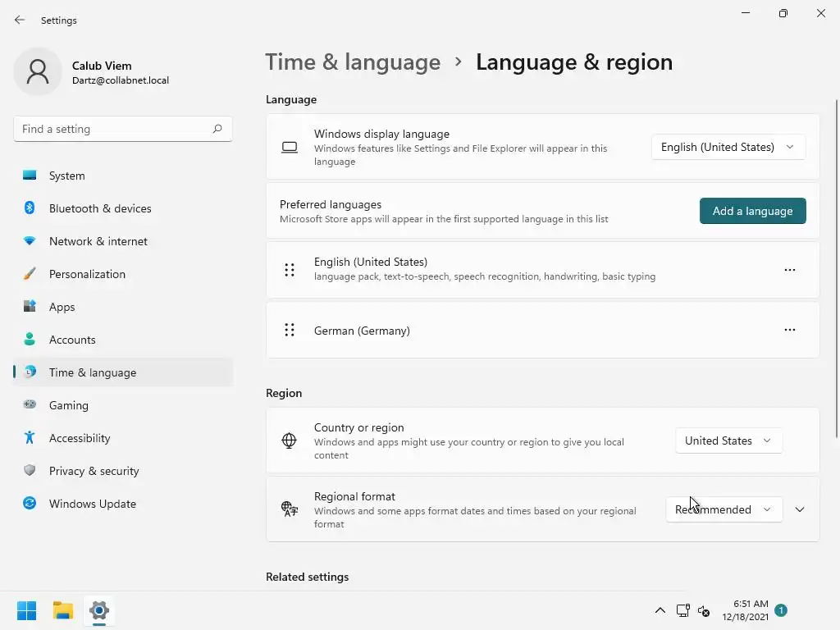Show hidden system tray icons
Image resolution: width=840 pixels, height=630 pixels.
click(660, 610)
